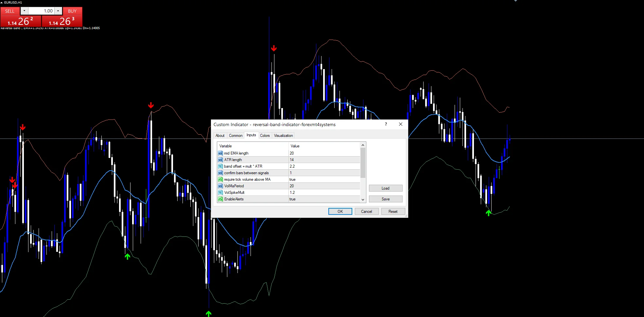Switch to the Common tab
Image resolution: width=644 pixels, height=317 pixels.
point(236,136)
